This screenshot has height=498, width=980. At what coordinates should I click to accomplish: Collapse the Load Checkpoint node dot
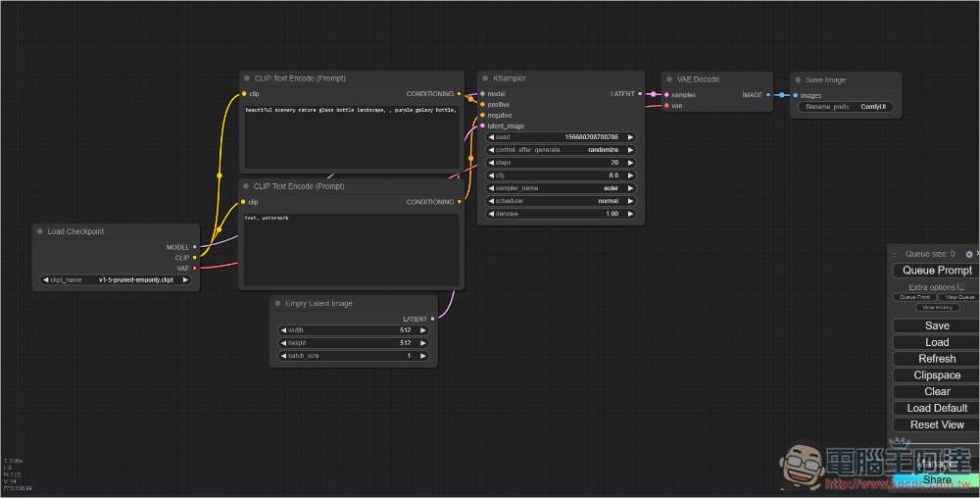40,231
